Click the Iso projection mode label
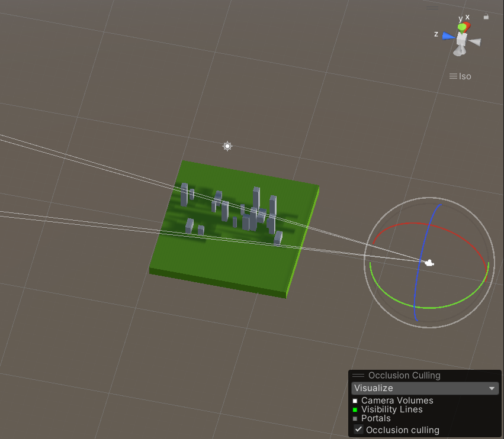The image size is (504, 439). click(x=461, y=76)
